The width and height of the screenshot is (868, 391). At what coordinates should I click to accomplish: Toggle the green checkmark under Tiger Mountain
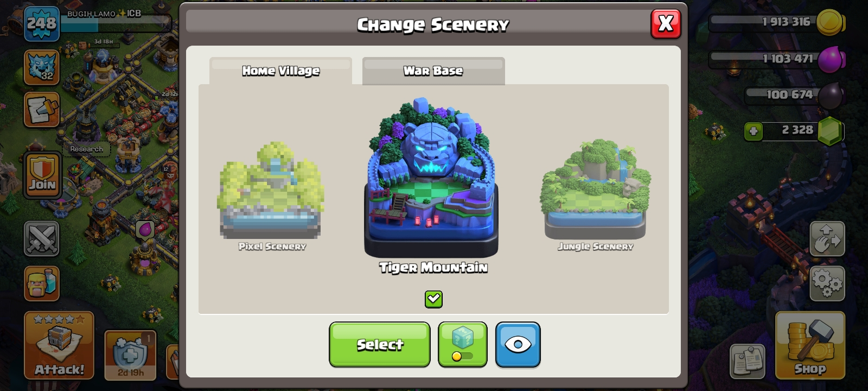pos(433,299)
